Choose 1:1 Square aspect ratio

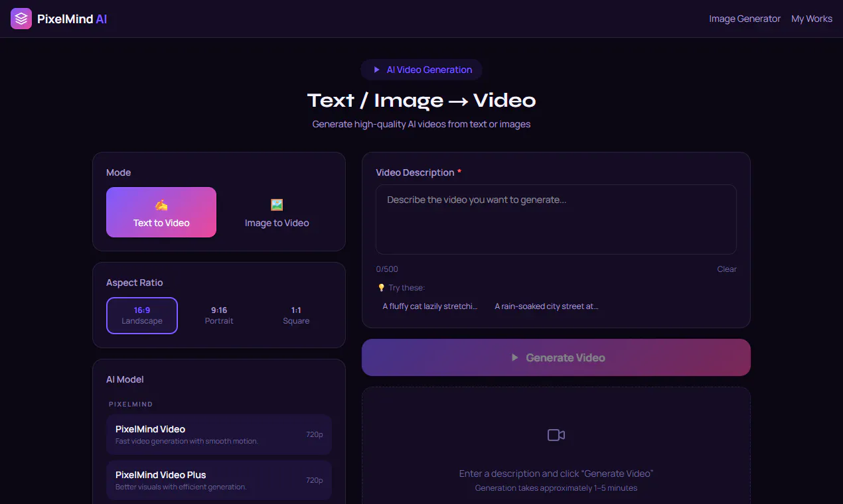pyautogui.click(x=296, y=316)
